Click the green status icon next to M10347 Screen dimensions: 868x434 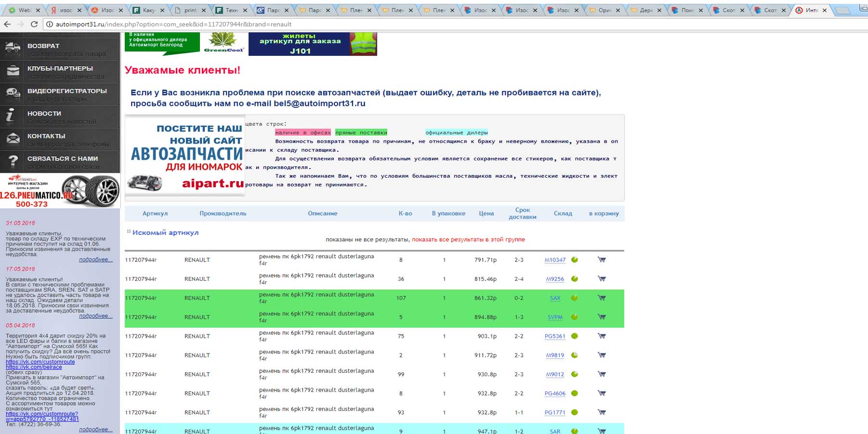[575, 260]
